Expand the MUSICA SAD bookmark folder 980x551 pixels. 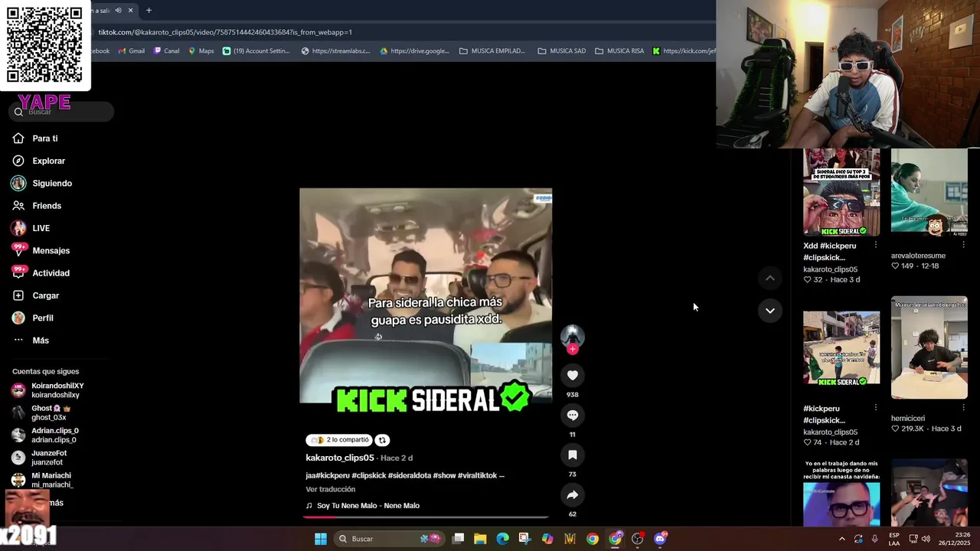click(x=562, y=51)
